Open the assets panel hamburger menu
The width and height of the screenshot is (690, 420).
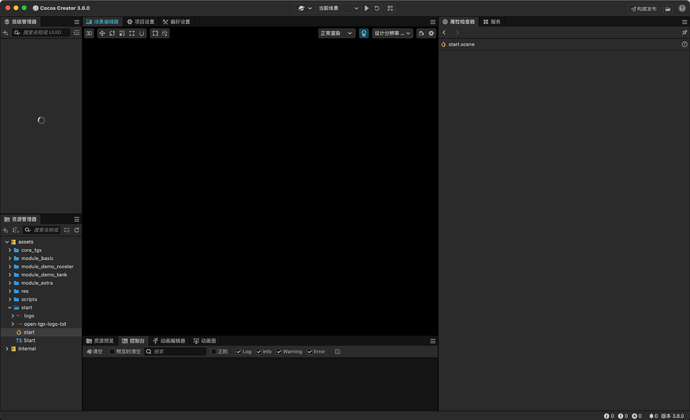77,219
